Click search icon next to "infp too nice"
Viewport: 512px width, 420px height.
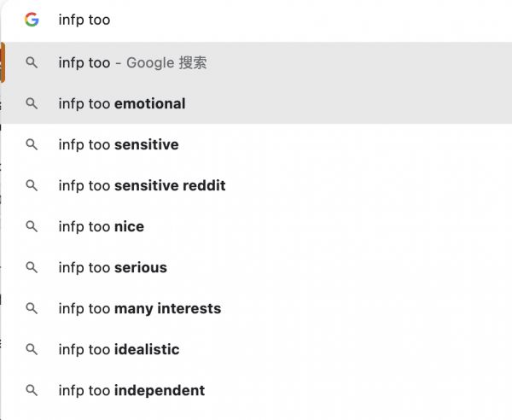pyautogui.click(x=32, y=226)
